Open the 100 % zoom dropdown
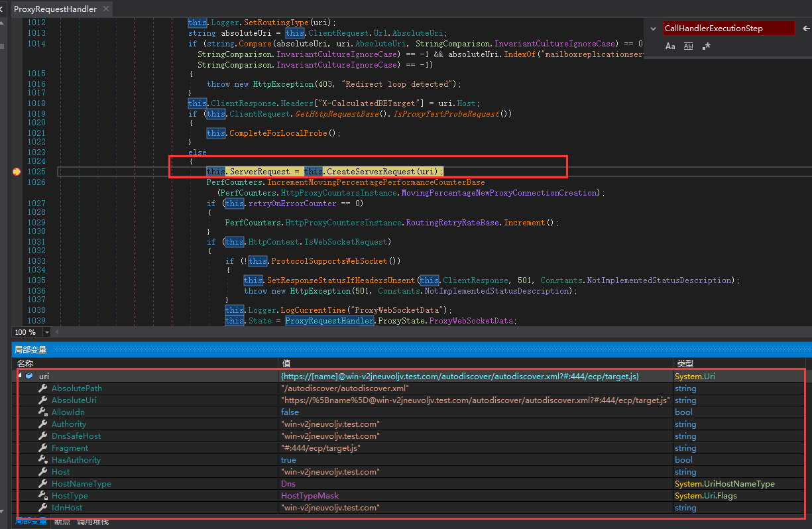 [47, 332]
